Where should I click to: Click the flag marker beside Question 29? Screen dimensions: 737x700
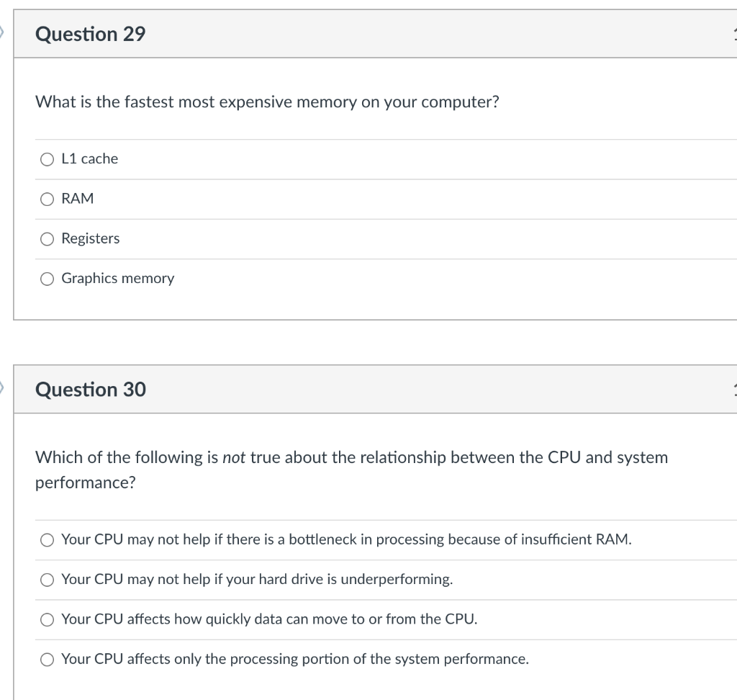(3, 33)
